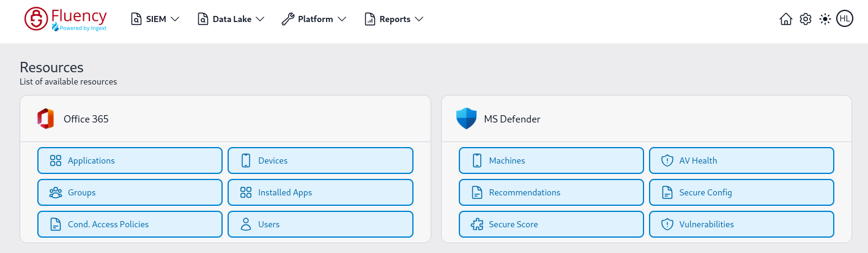868x253 pixels.
Task: Go to home via house icon
Action: 786,19
